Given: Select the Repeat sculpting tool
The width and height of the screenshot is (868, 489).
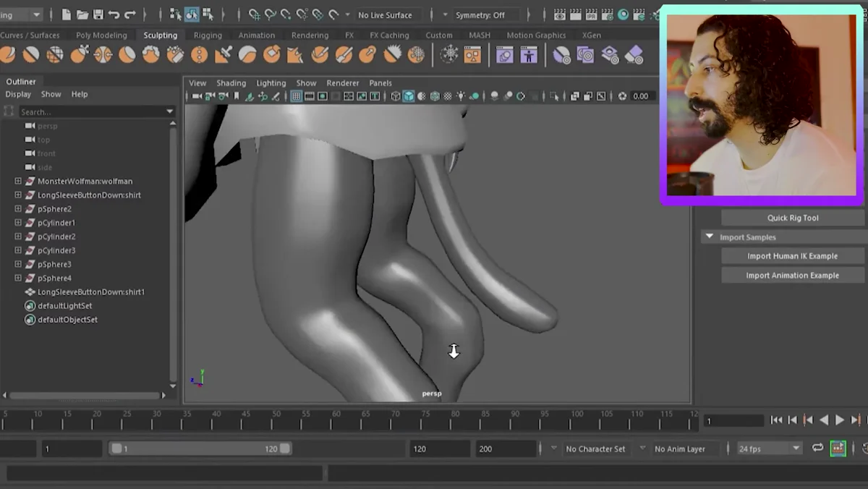Looking at the screenshot, I should [200, 54].
